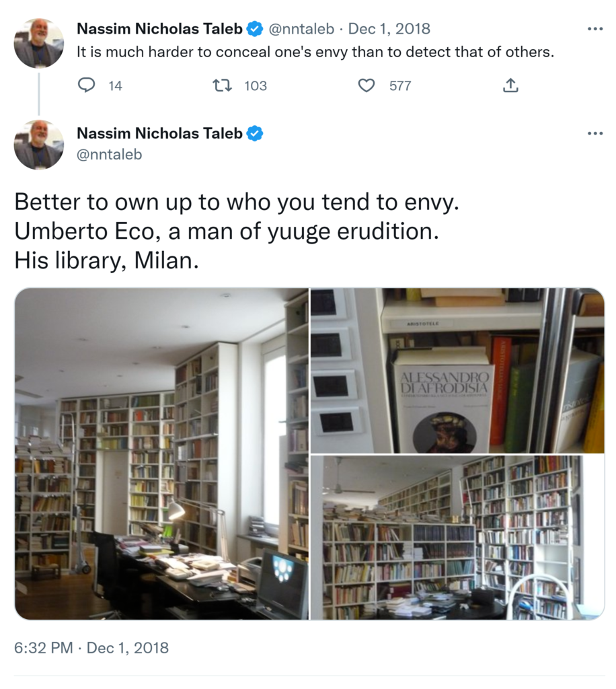Click the @nntaleb handle in the first tweet
The image size is (616, 689).
[x=301, y=29]
